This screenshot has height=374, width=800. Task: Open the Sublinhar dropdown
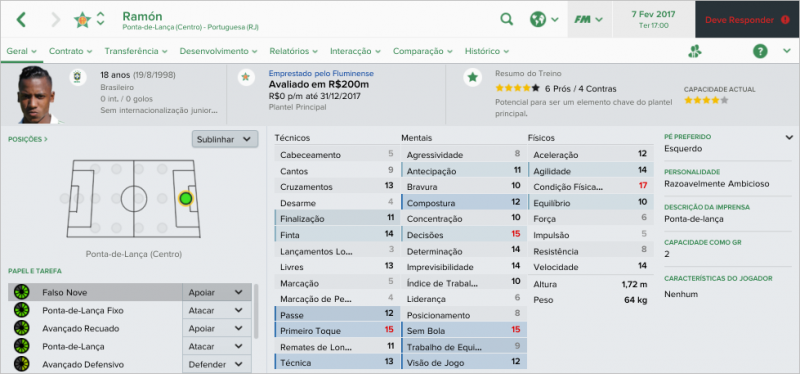[225, 139]
